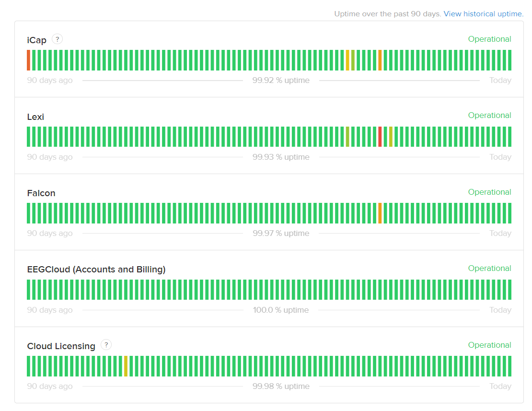Click the help icon next to iCap
This screenshot has height=411, width=532.
(x=57, y=39)
